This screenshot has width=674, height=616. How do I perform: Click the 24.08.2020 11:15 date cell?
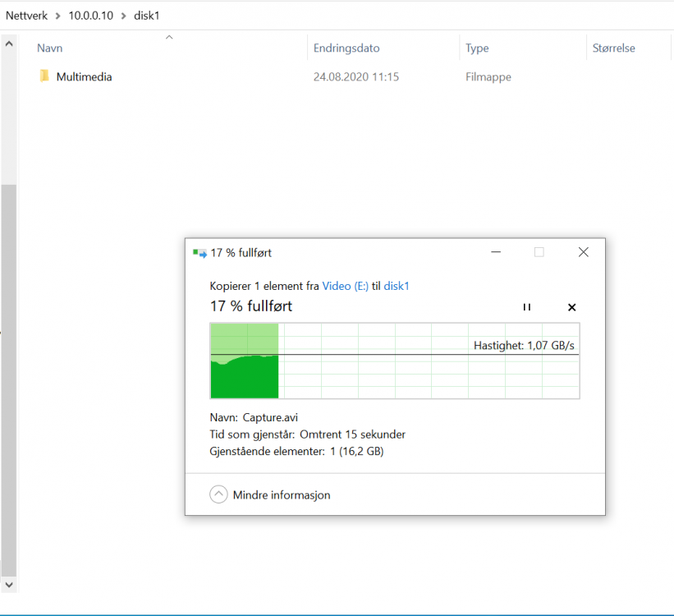(356, 77)
